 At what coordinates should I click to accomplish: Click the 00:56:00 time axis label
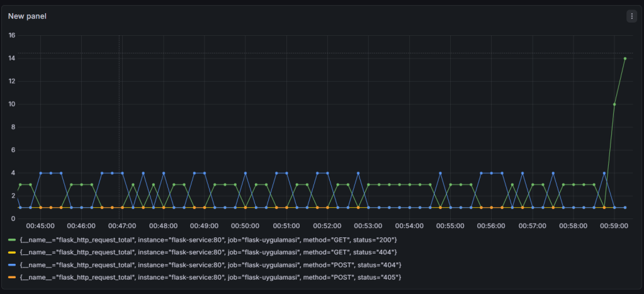[x=492, y=225]
